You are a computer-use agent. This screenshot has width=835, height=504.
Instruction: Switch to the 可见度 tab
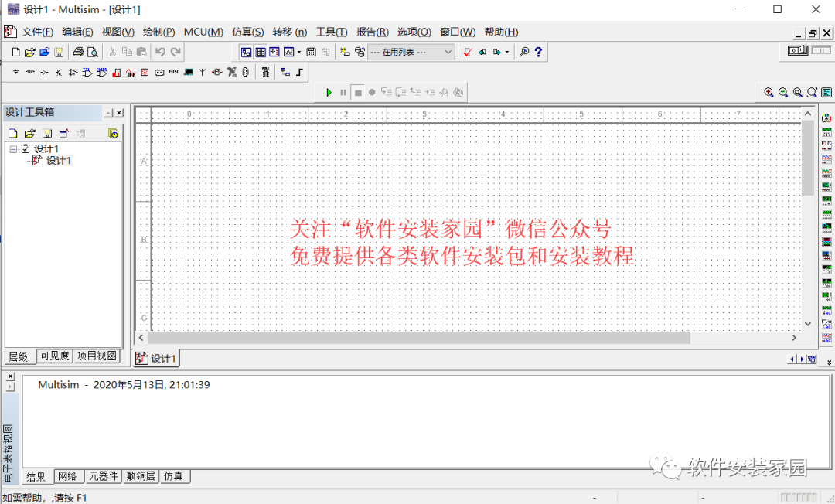[55, 356]
